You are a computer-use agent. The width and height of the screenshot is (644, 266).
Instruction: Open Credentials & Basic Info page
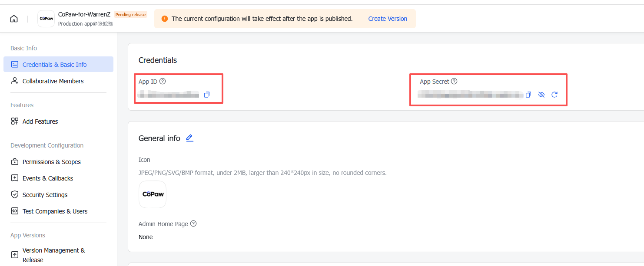point(55,65)
